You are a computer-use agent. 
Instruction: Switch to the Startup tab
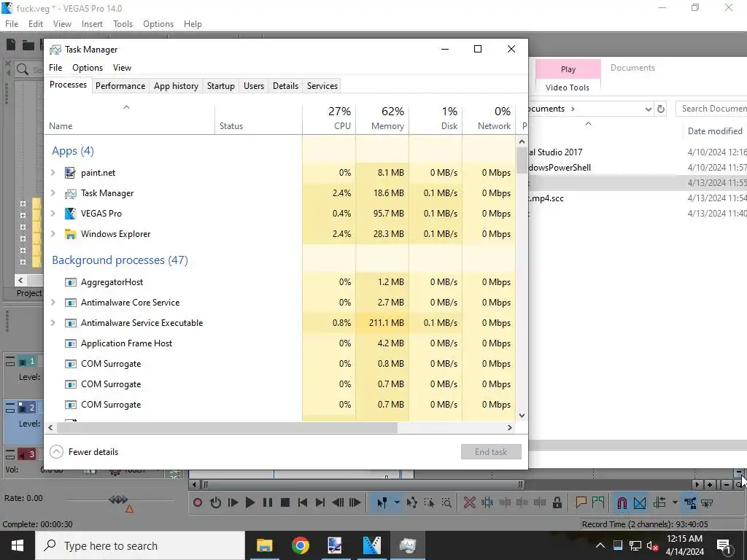point(220,86)
